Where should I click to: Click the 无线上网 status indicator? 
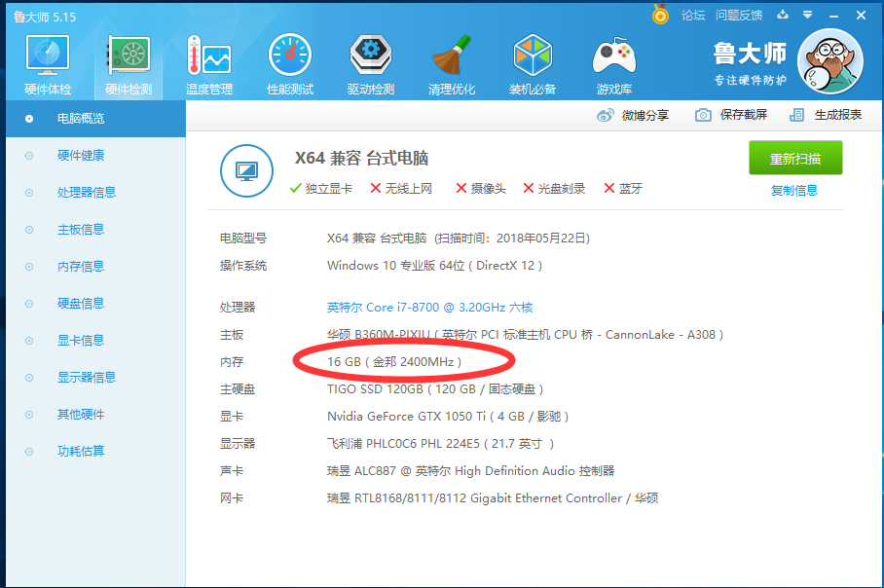401,188
